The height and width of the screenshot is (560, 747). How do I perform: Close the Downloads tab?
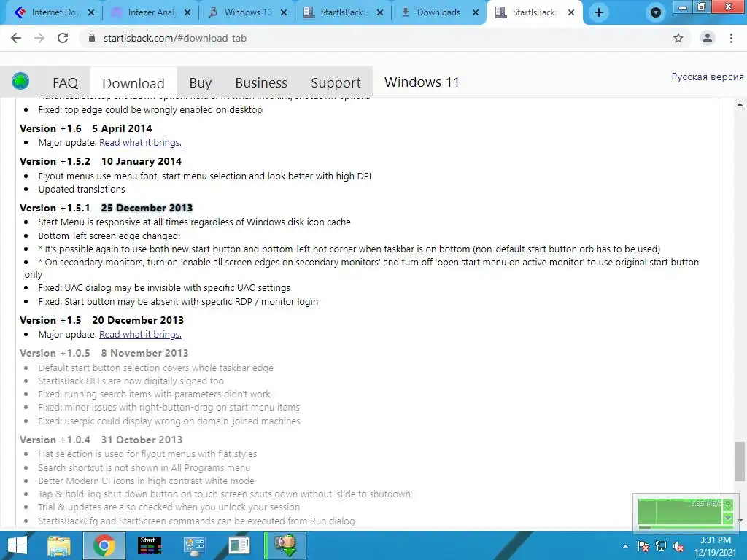476,12
